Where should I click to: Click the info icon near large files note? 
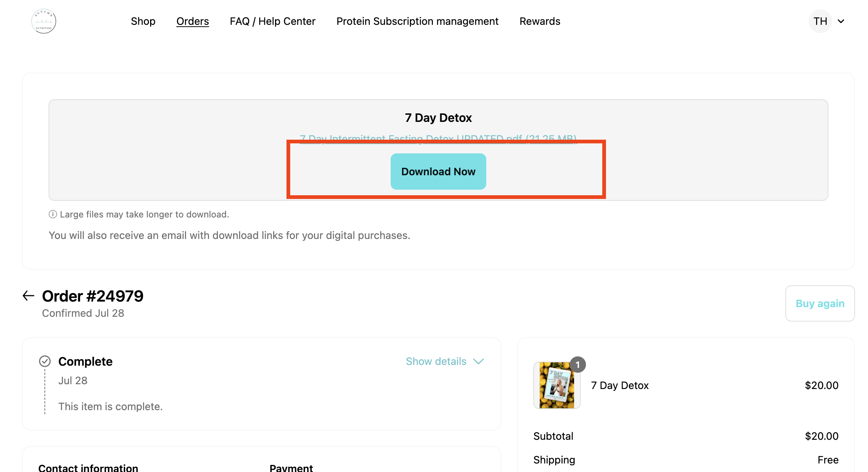tap(53, 214)
